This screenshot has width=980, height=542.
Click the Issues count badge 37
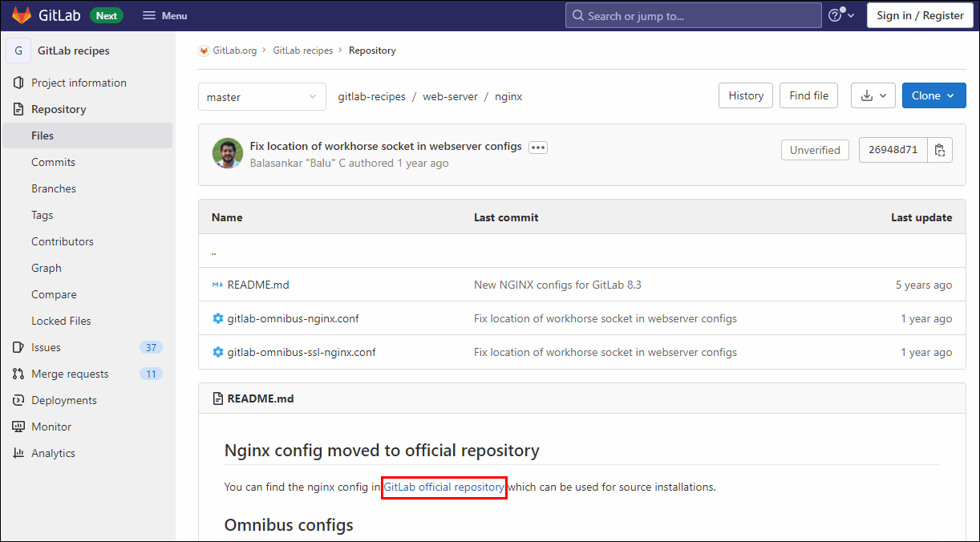151,347
